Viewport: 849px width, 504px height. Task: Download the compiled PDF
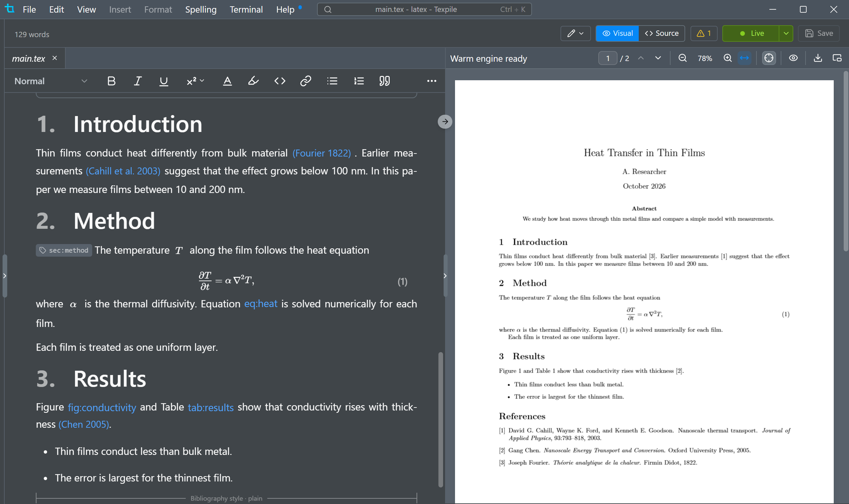pos(818,58)
